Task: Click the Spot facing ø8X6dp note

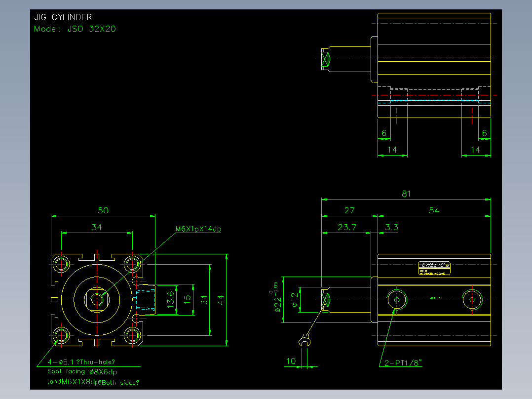Action: click(x=82, y=371)
